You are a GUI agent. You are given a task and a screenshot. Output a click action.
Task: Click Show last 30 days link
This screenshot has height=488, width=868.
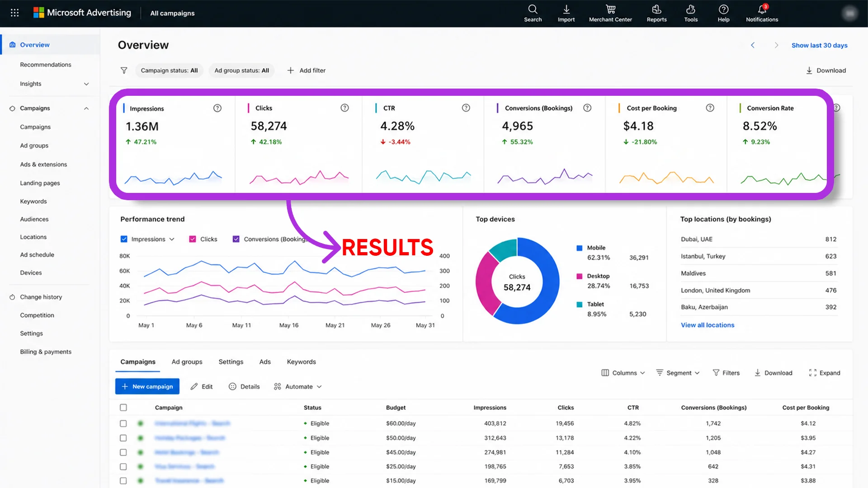pos(819,45)
